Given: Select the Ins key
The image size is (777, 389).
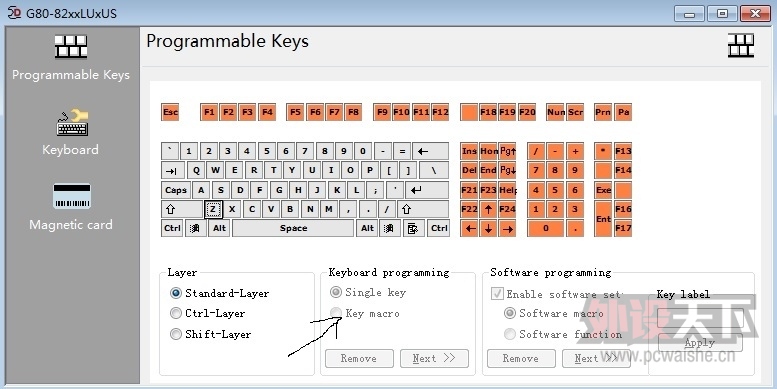Looking at the screenshot, I should (x=469, y=151).
